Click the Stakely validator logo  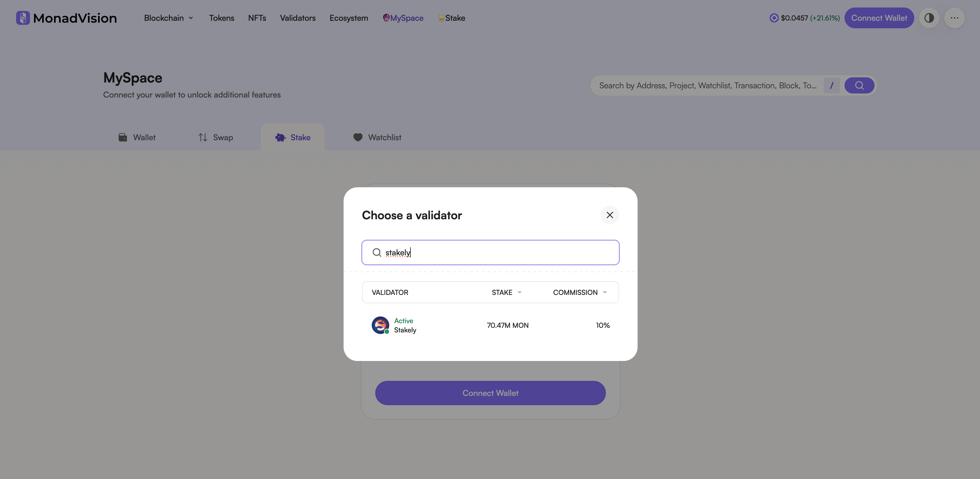[x=380, y=325]
